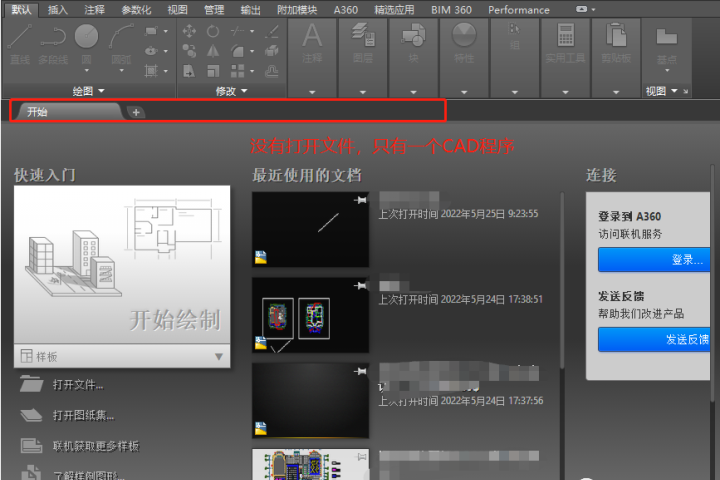This screenshot has height=480, width=720.
Task: Click the Rectangle draw icon
Action: 151,31
